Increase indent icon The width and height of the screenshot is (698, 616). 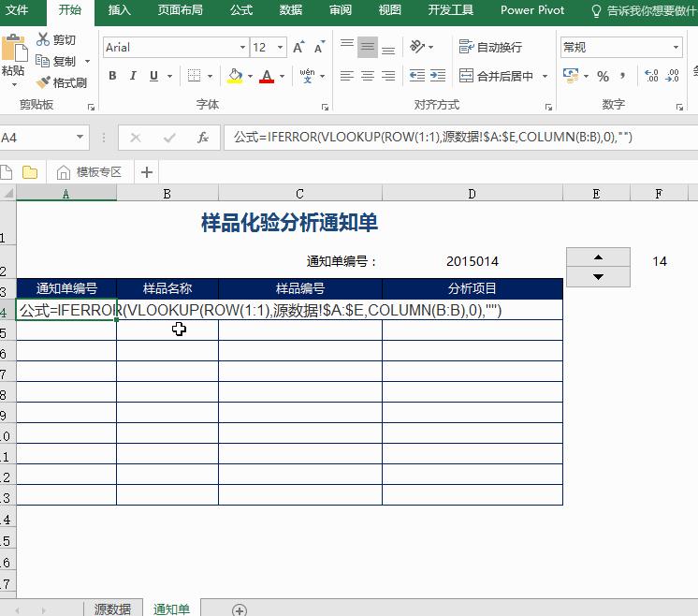(438, 76)
